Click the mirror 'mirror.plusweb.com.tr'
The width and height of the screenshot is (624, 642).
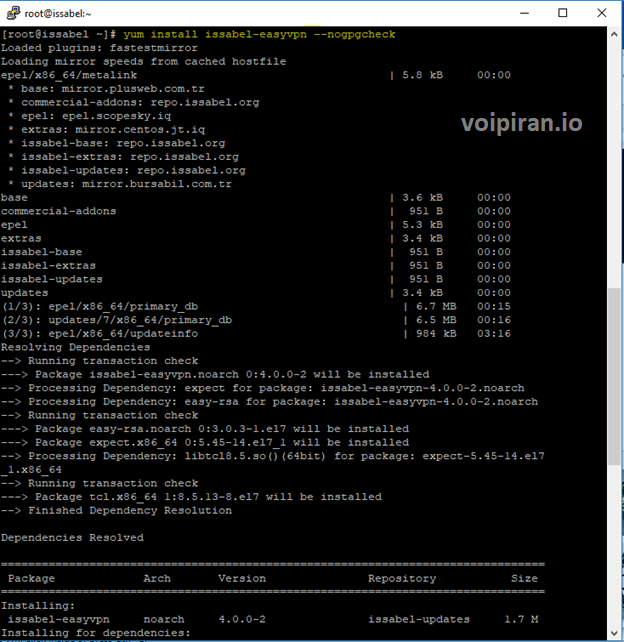click(133, 89)
